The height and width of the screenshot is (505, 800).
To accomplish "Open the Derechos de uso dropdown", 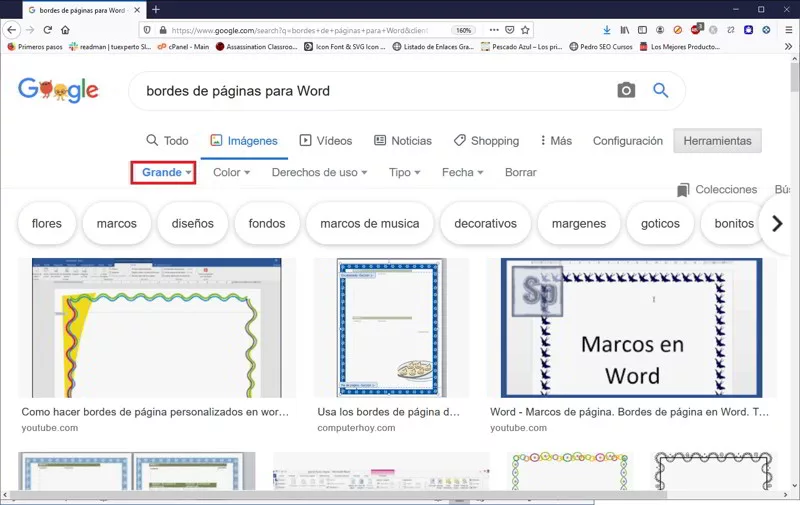I will 319,172.
